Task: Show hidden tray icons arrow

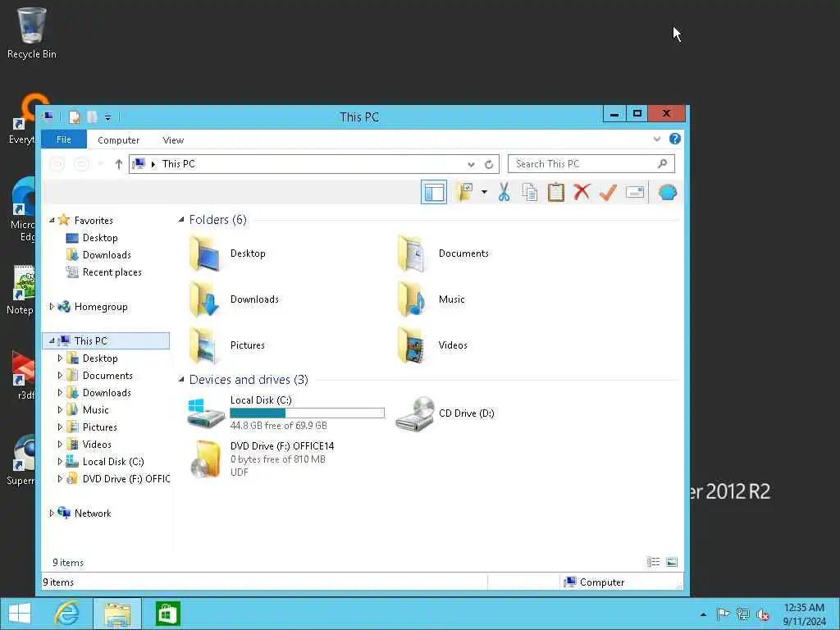Action: coord(703,614)
